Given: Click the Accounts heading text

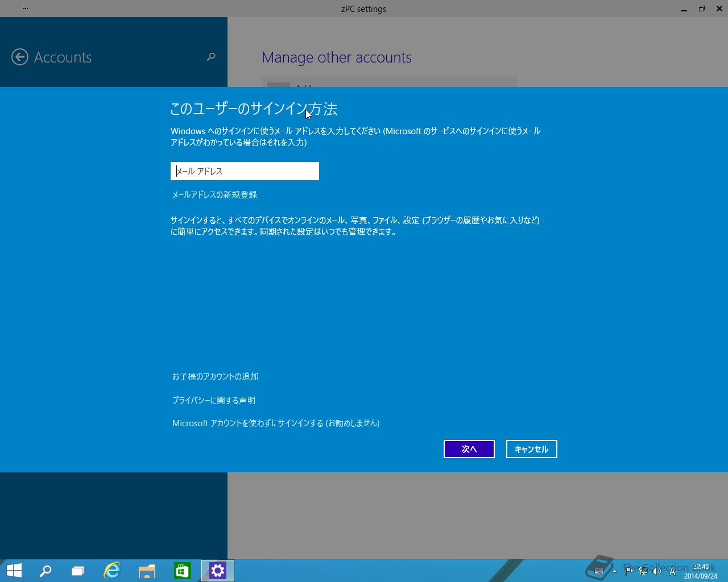Looking at the screenshot, I should click(63, 57).
